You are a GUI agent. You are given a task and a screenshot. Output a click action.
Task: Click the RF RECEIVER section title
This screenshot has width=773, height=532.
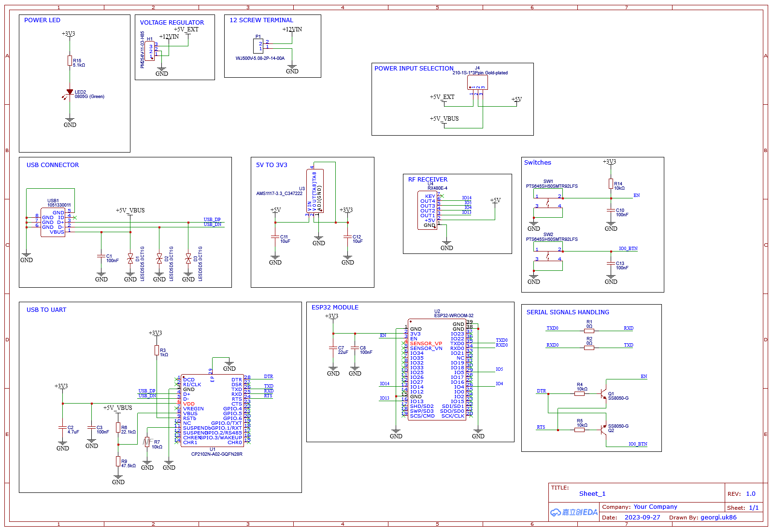(428, 180)
